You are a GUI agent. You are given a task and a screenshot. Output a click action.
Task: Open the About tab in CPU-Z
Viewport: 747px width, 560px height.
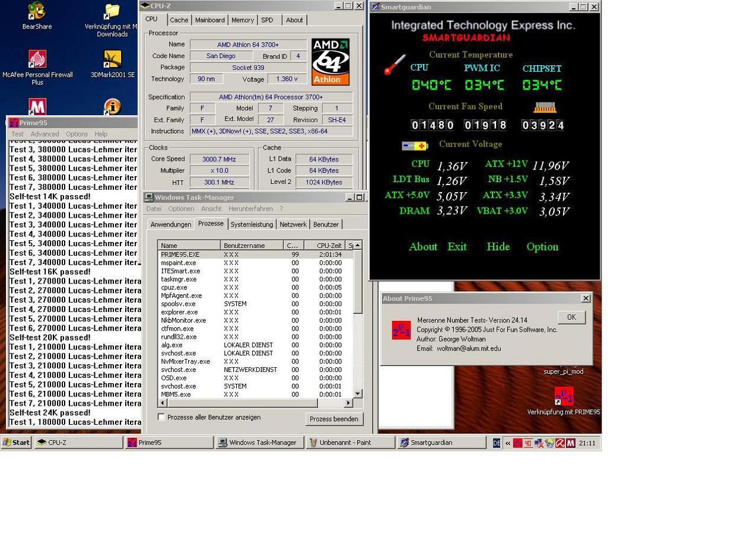(x=294, y=20)
